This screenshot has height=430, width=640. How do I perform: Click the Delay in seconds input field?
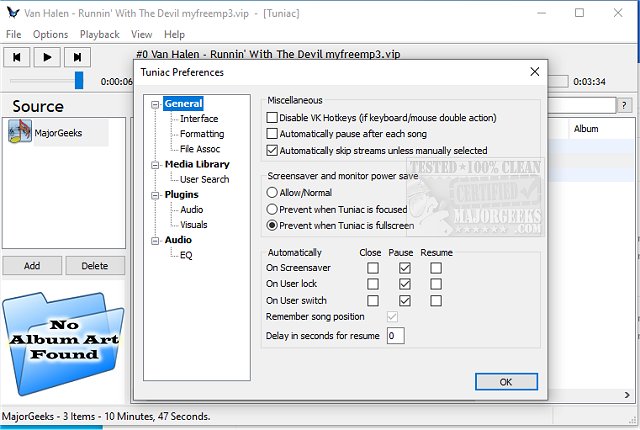[x=396, y=336]
